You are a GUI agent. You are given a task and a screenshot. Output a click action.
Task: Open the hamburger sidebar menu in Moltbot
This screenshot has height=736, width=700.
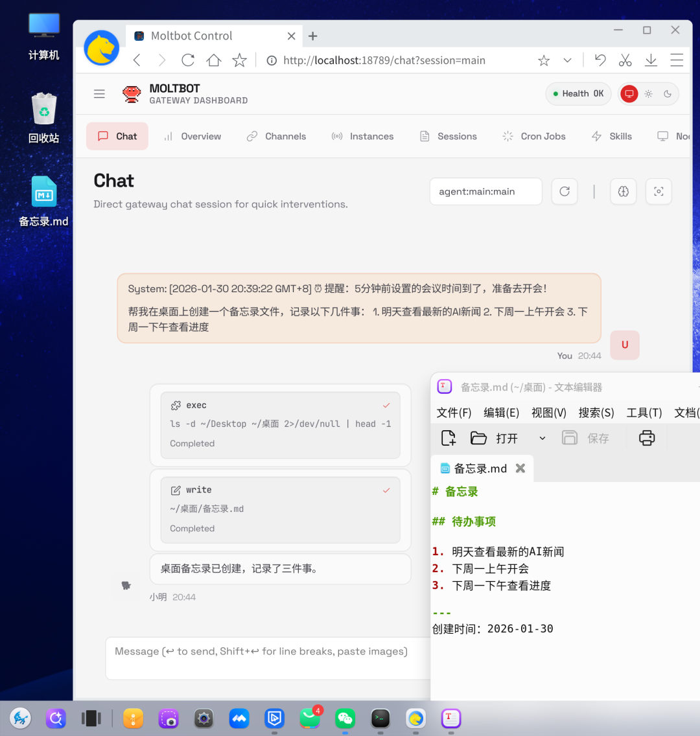(99, 94)
